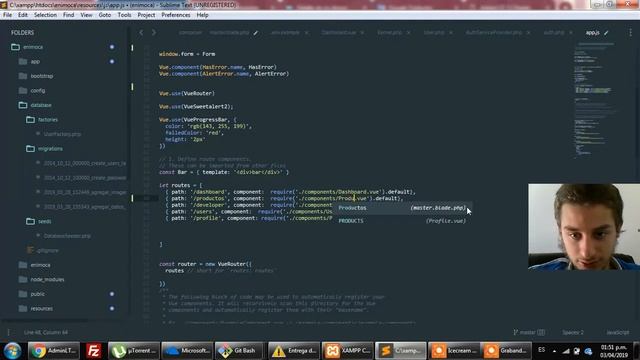Open DatabaseSeeder.php in sidebar
Image resolution: width=640 pixels, height=360 pixels.
(x=67, y=236)
